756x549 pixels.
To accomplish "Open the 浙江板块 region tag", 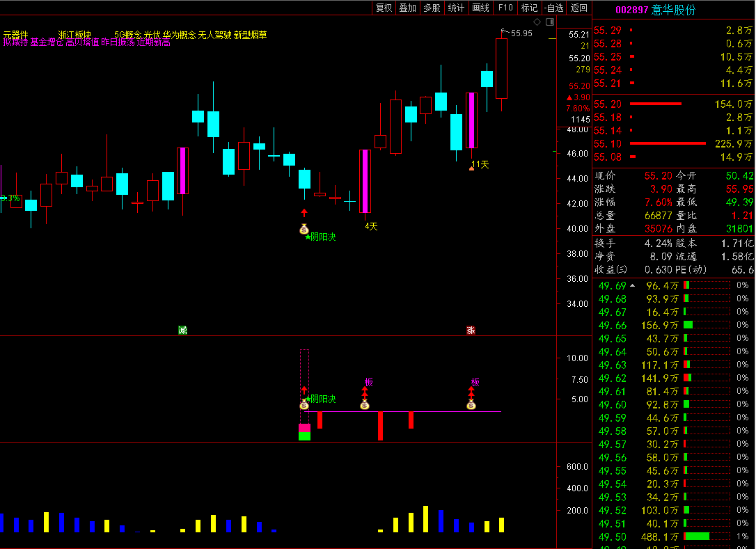I will click(74, 35).
